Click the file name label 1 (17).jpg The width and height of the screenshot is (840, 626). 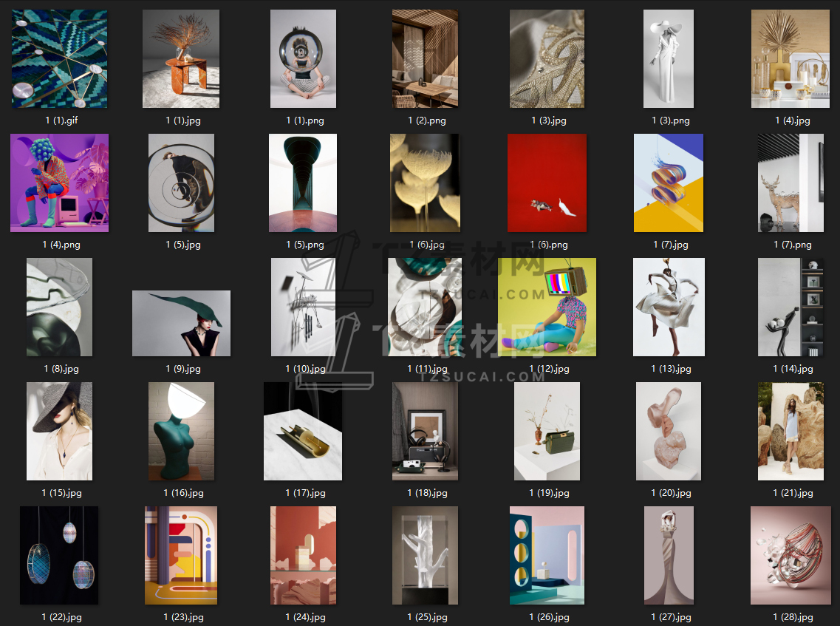305,492
